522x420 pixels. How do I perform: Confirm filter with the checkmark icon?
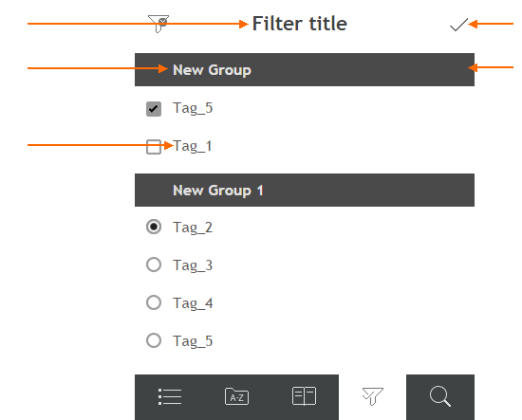[x=459, y=25]
